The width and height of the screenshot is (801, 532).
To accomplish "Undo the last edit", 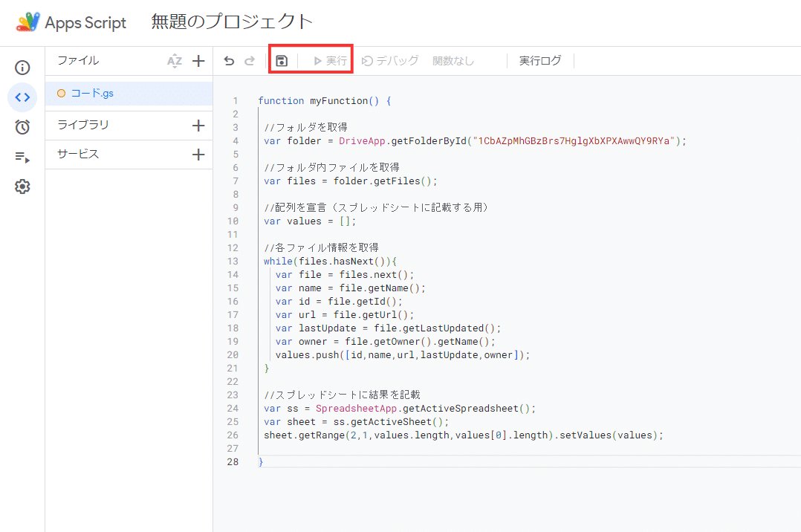I will coord(230,59).
